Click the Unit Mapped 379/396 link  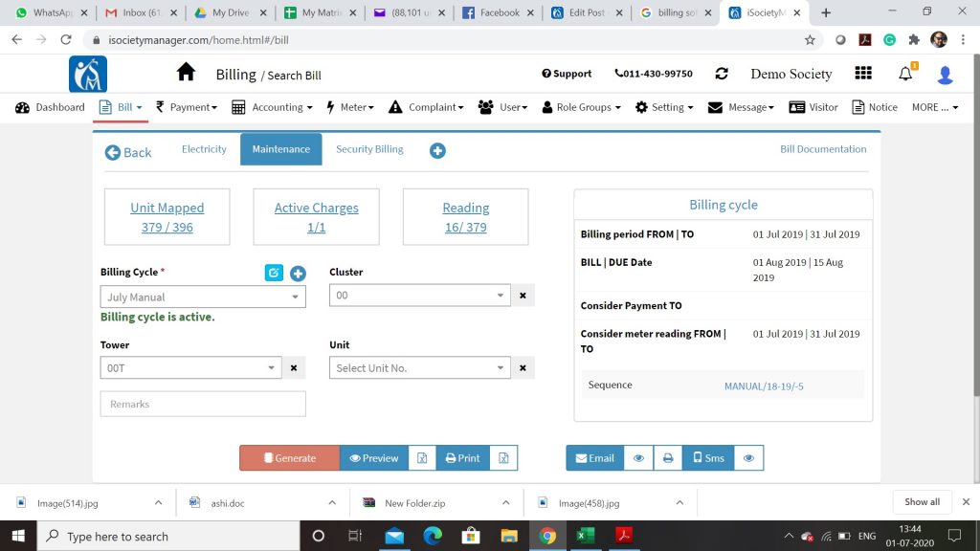pyautogui.click(x=167, y=217)
